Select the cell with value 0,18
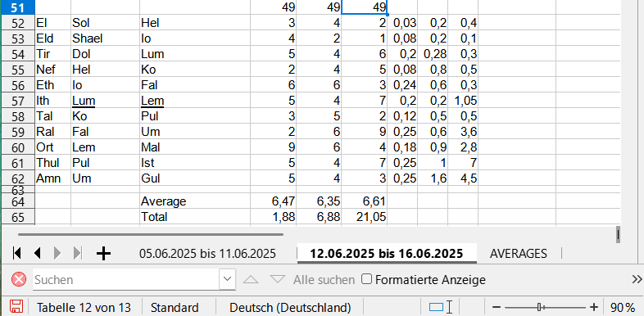This screenshot has width=644, height=316. 402,147
